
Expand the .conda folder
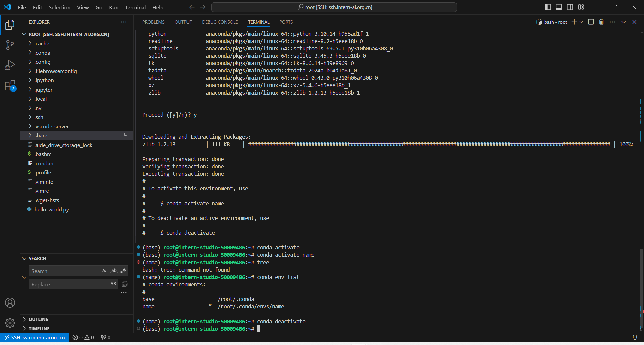77,53
